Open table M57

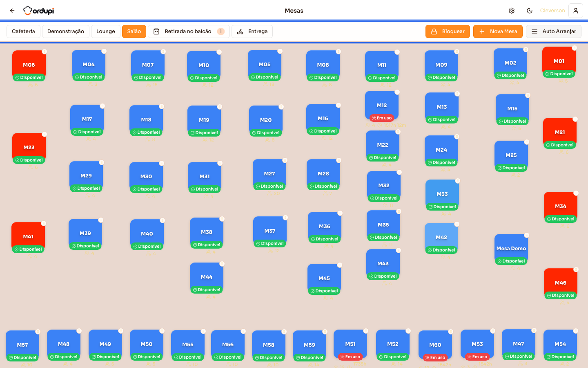[22, 346]
